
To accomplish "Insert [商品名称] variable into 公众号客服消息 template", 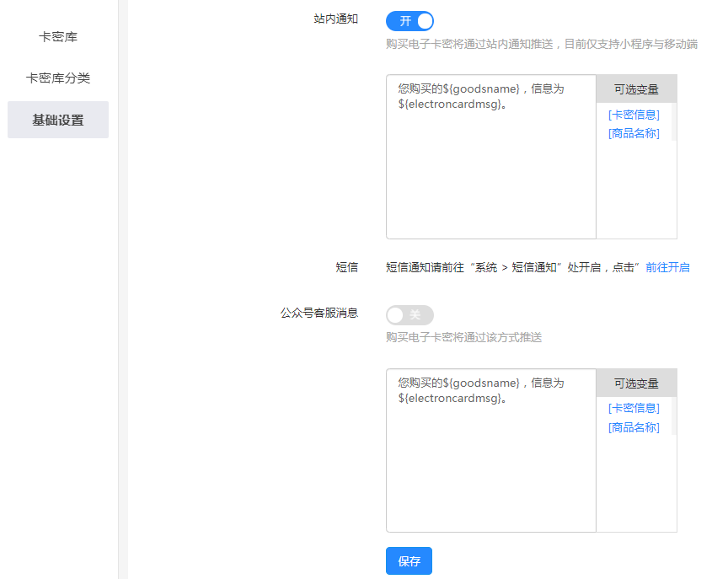I will tap(634, 427).
